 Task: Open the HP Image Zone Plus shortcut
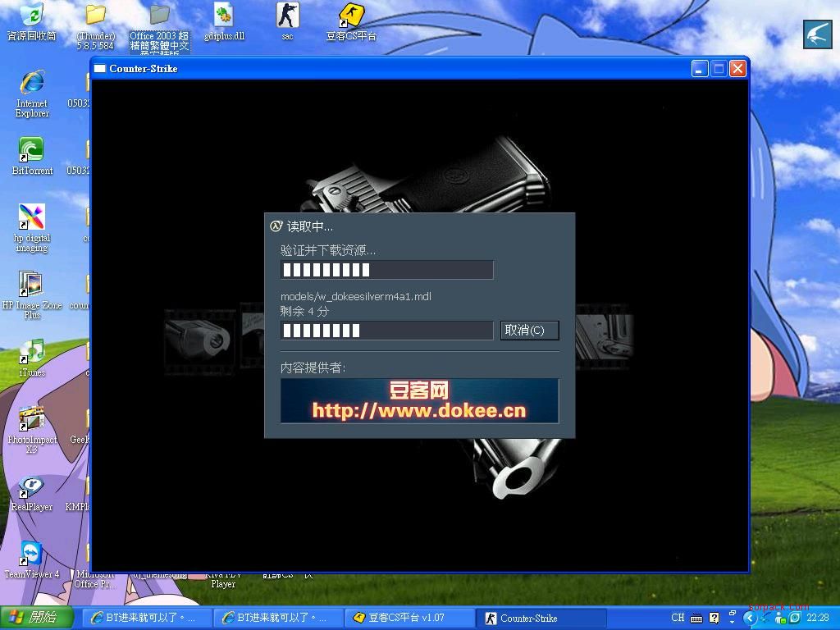[x=31, y=285]
